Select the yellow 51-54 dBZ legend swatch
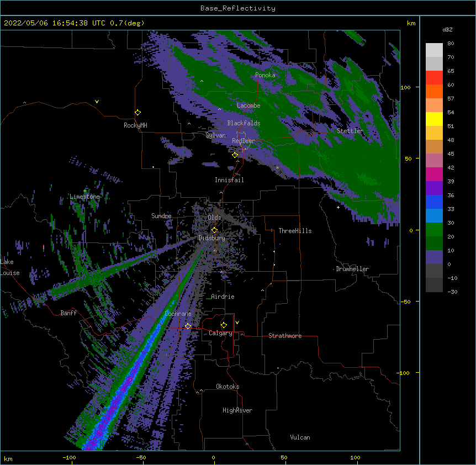 [x=434, y=119]
